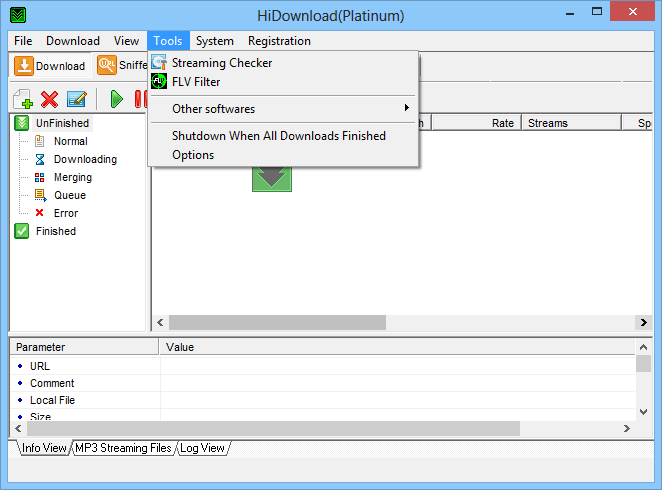Click info panel horizontal scroll left arrow
Image resolution: width=662 pixels, height=490 pixels.
tap(18, 428)
